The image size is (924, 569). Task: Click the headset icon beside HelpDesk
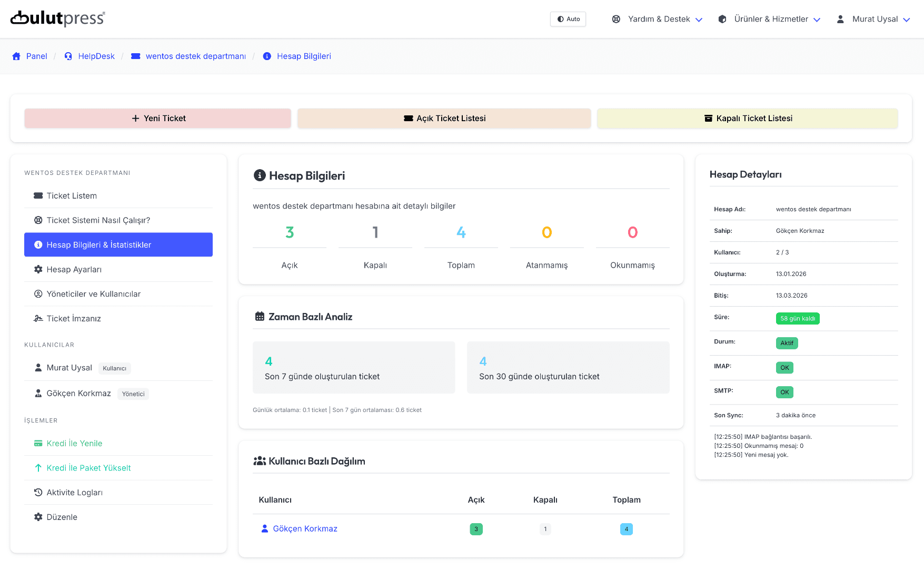68,56
